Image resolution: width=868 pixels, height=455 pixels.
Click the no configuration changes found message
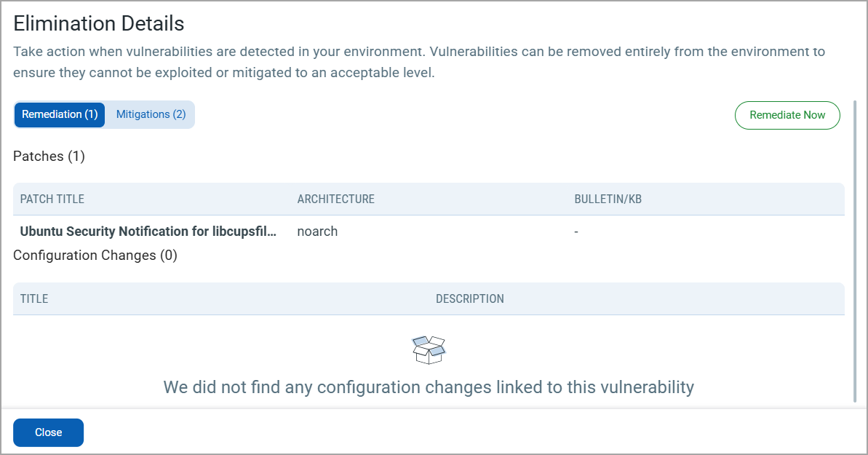point(429,387)
